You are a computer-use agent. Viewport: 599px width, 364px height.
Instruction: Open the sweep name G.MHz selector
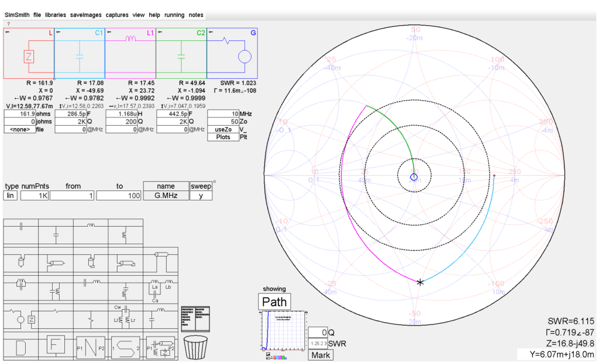[x=166, y=196]
